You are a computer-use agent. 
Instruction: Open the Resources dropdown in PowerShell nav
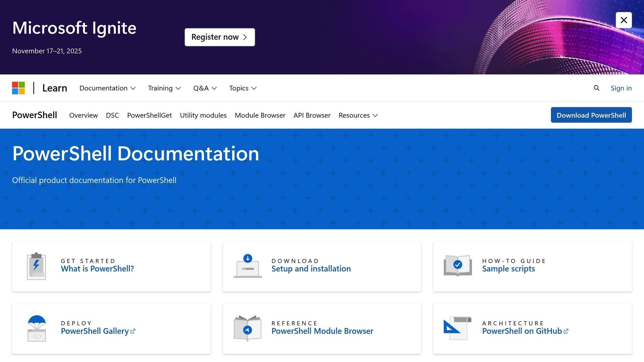[358, 115]
